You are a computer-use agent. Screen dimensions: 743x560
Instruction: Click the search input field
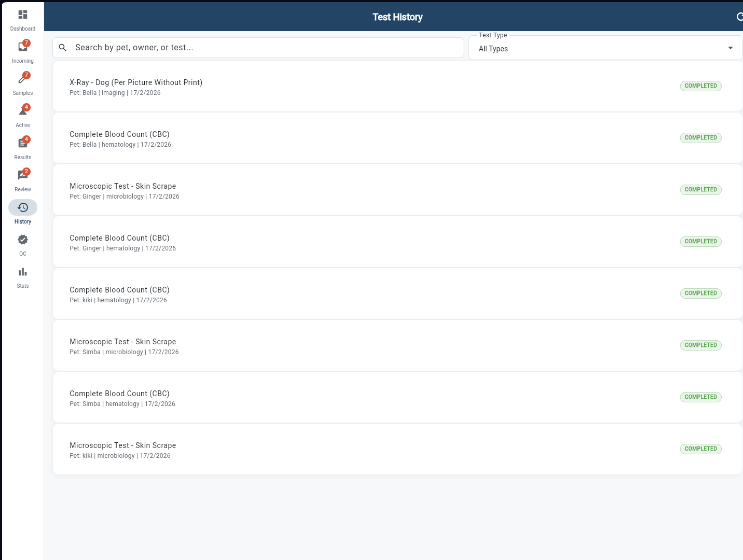[x=259, y=47]
